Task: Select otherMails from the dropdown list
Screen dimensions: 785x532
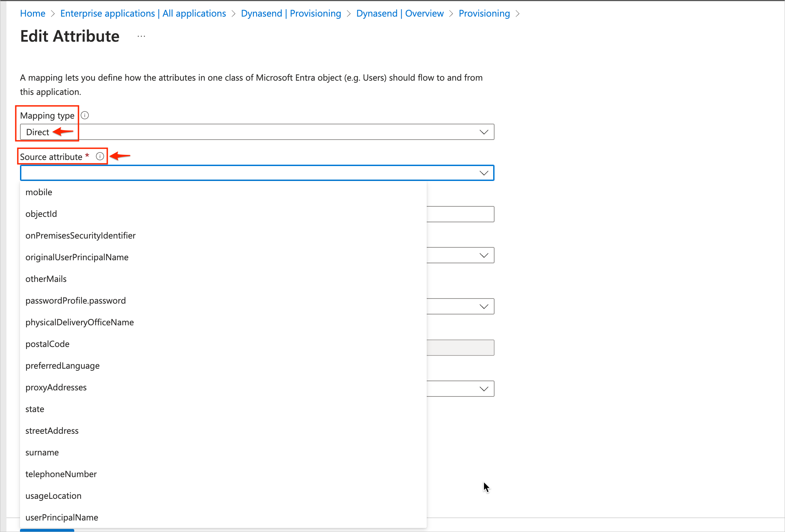Action: (x=46, y=279)
